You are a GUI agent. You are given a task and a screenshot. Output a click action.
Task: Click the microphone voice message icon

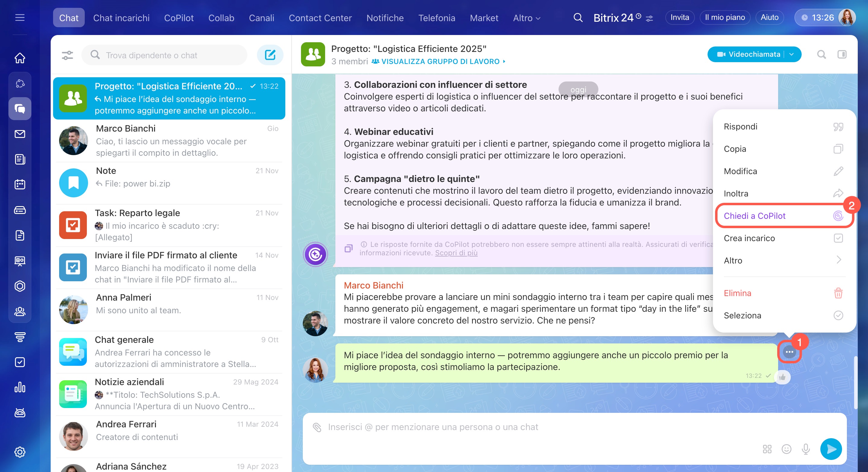806,449
